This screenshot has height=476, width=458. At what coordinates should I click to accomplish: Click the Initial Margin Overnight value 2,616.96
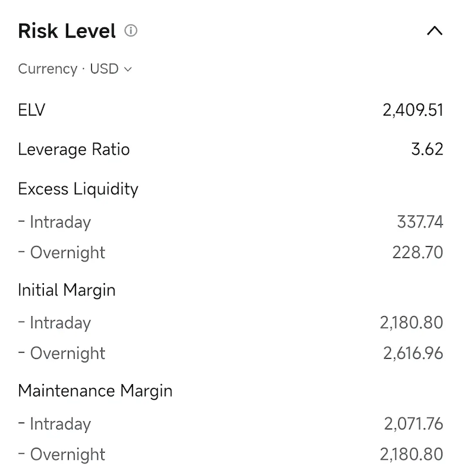click(x=413, y=353)
